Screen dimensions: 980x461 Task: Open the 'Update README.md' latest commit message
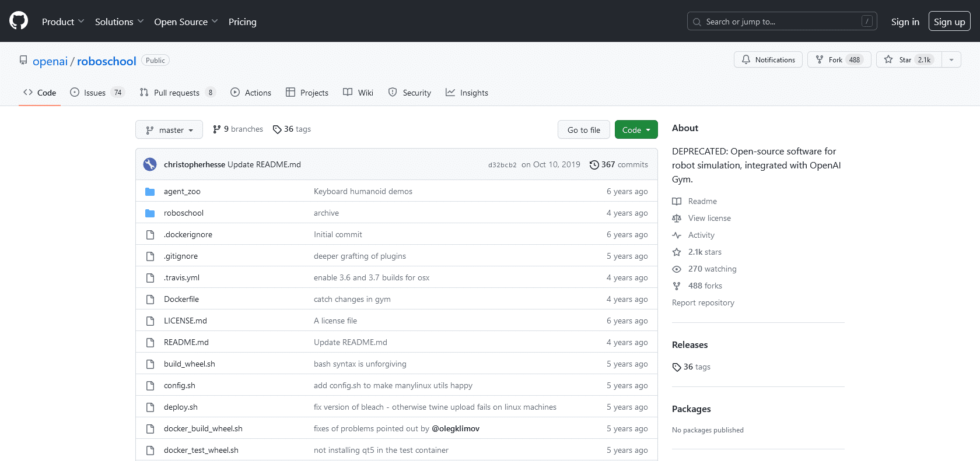coord(264,164)
